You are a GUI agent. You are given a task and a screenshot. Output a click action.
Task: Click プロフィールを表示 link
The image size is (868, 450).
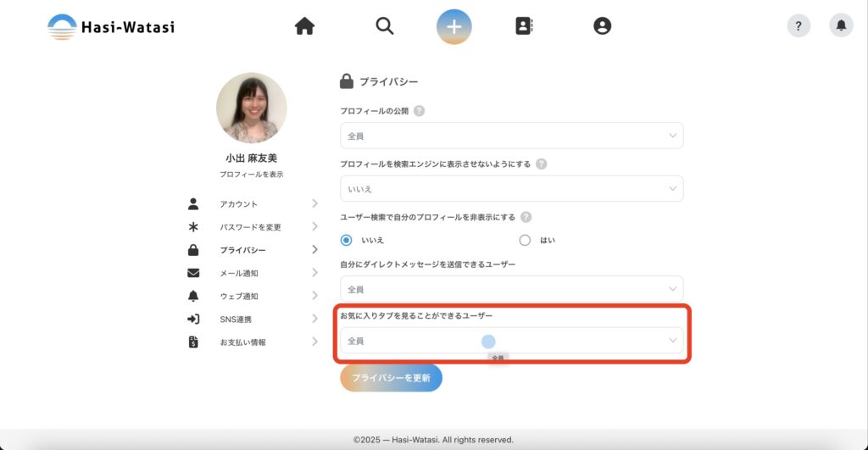pos(251,175)
